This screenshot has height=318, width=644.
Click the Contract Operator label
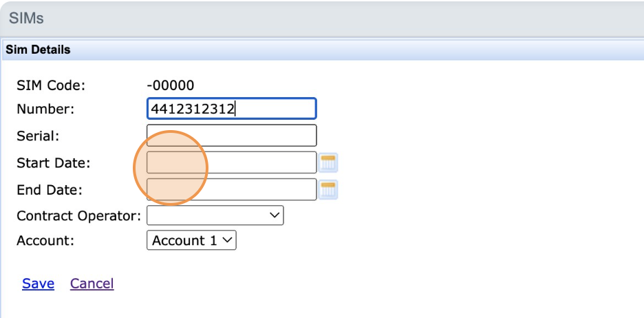point(78,215)
